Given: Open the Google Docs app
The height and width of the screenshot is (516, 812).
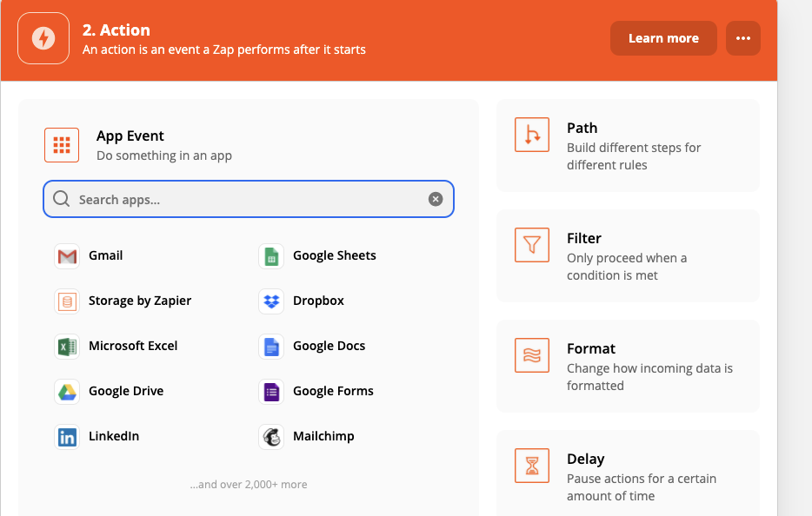Looking at the screenshot, I should (329, 346).
